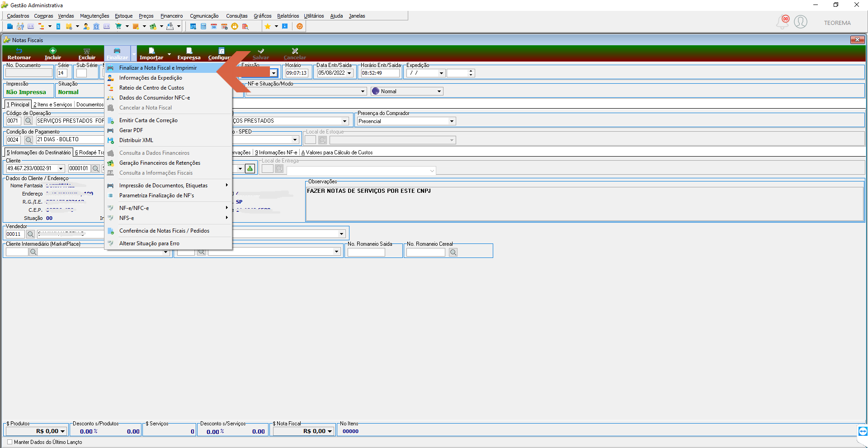Open the NFS-e submenu
Screen dimensions: 868x448
pyautogui.click(x=168, y=218)
